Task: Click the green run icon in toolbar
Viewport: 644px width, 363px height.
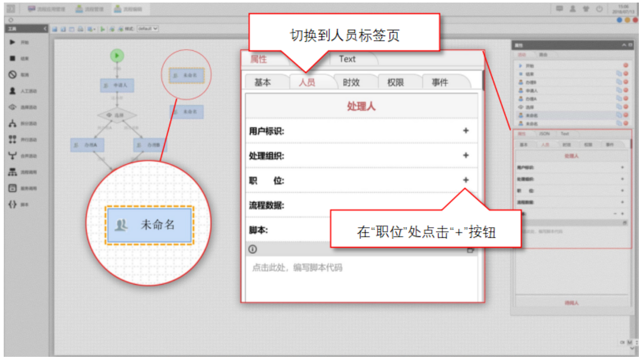Action: coord(102,29)
